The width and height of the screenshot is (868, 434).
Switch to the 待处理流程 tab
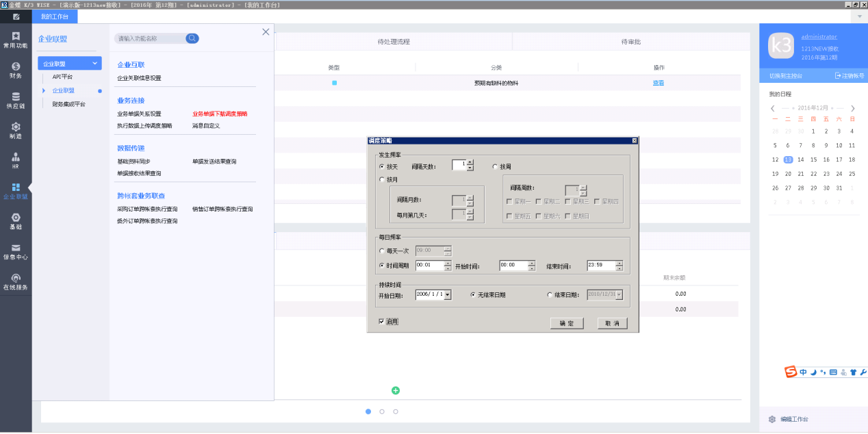point(394,42)
